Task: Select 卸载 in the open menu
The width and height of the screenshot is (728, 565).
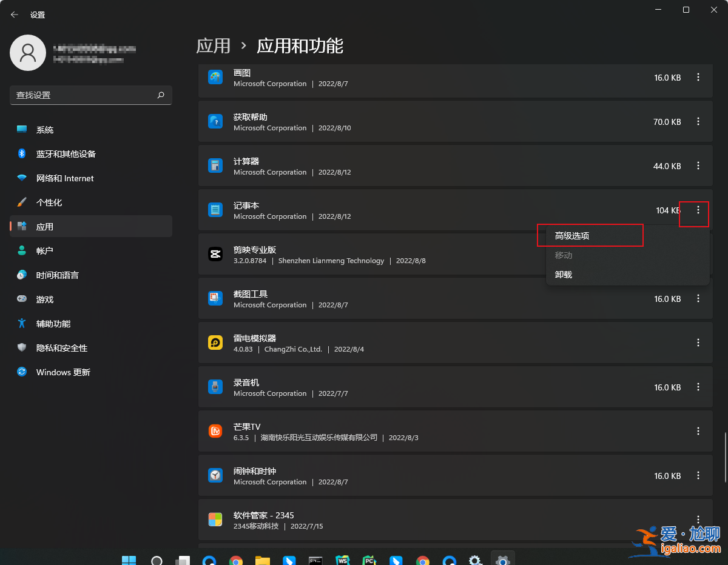Action: tap(563, 274)
